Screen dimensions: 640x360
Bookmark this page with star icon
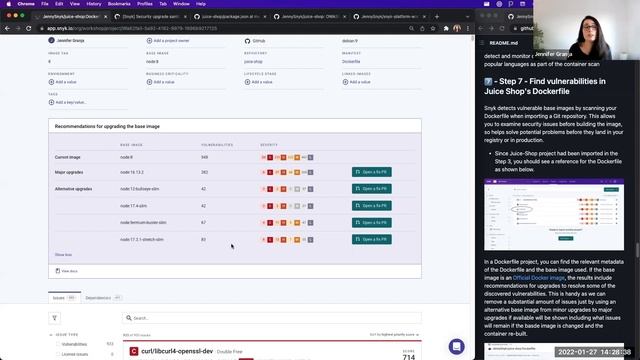point(433,29)
